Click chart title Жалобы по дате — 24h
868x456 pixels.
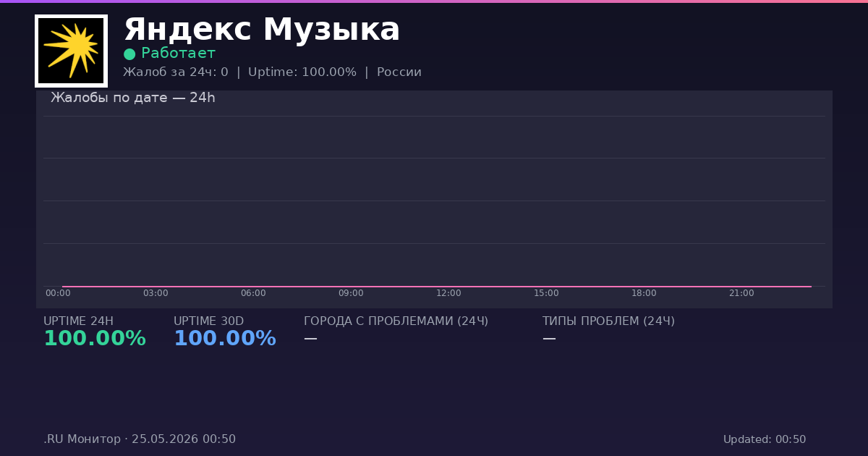133,98
